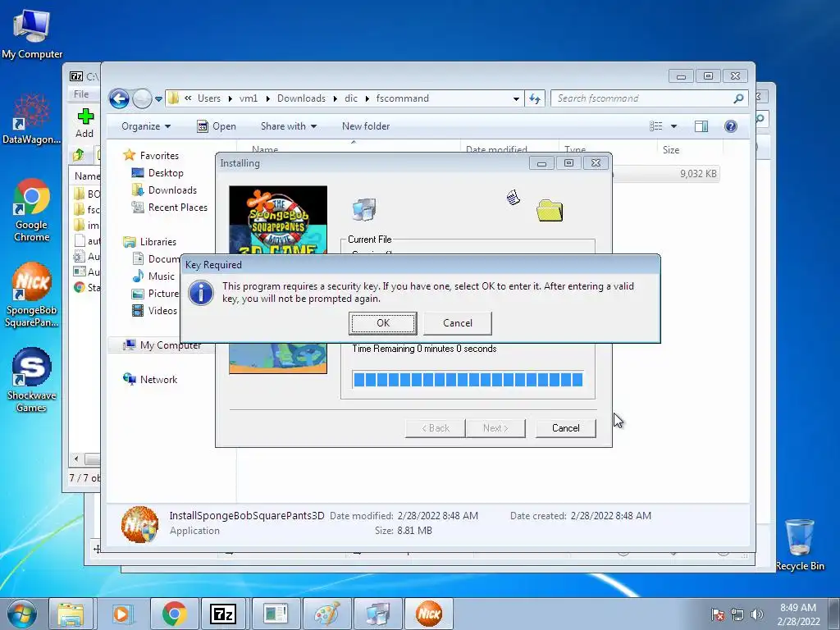Select Favorites in navigation pane
840x630 pixels.
point(159,156)
